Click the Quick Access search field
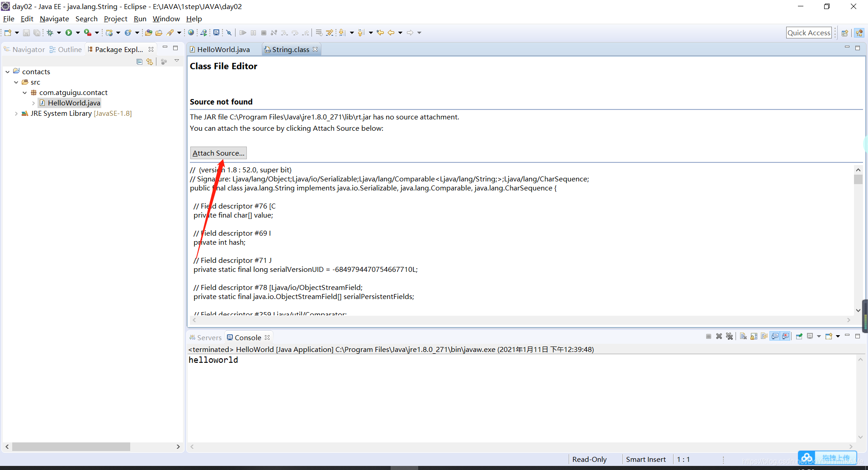 click(x=809, y=33)
